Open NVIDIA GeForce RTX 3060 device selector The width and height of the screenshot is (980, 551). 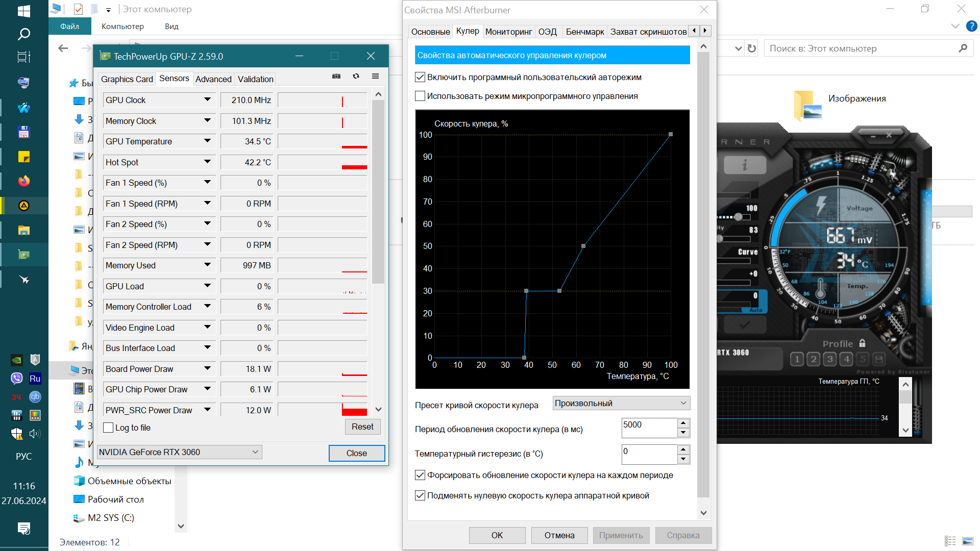tap(179, 452)
